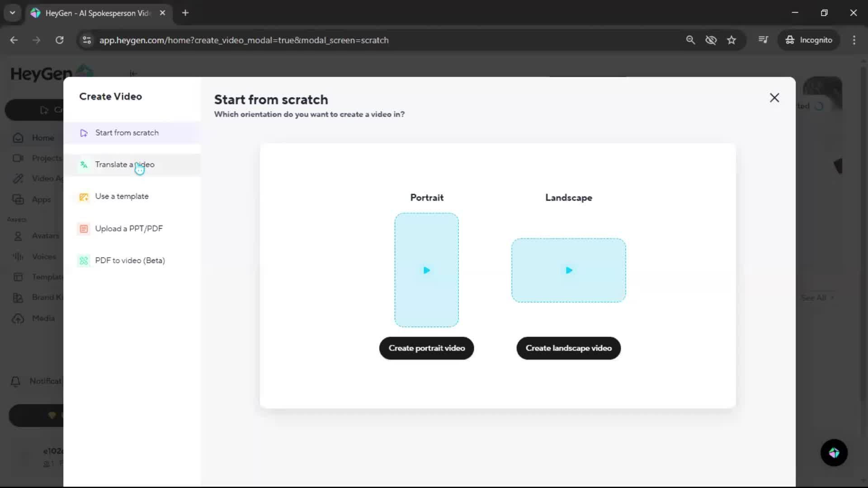Screen dimensions: 868x488
Task: Click the media control icon in toolbar
Action: coord(763,40)
